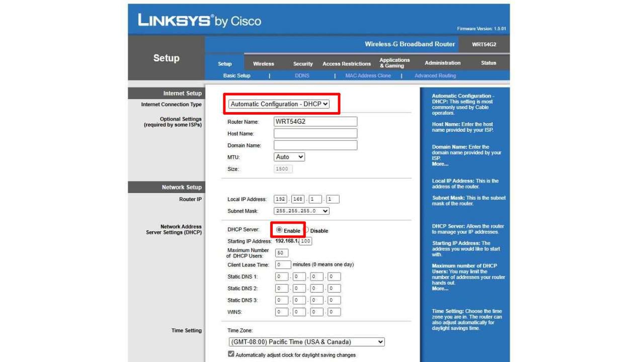Switch to the Wireless tab
The image size is (644, 362).
[264, 63]
